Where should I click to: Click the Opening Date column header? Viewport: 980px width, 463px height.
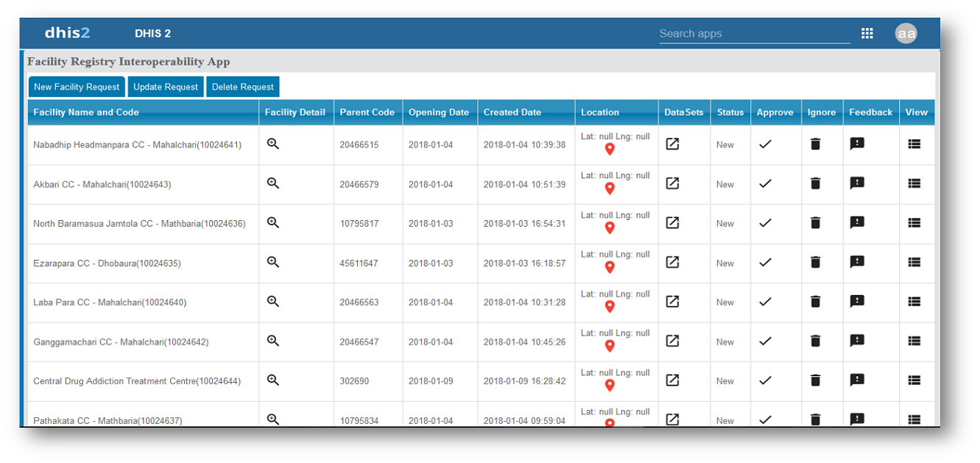click(x=439, y=113)
